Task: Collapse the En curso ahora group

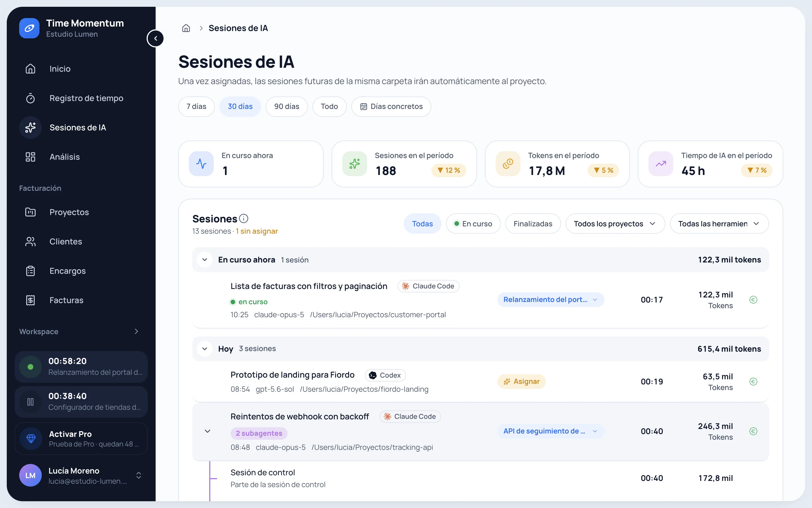Action: [205, 260]
